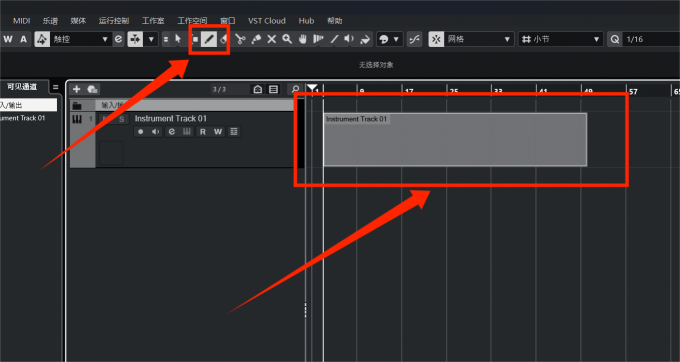This screenshot has height=362, width=680.
Task: Toggle Record Enable on Instrument Track 01
Action: 140,132
